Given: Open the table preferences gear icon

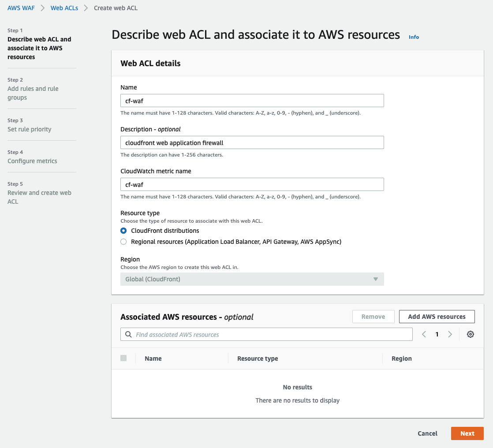Looking at the screenshot, I should coord(471,334).
